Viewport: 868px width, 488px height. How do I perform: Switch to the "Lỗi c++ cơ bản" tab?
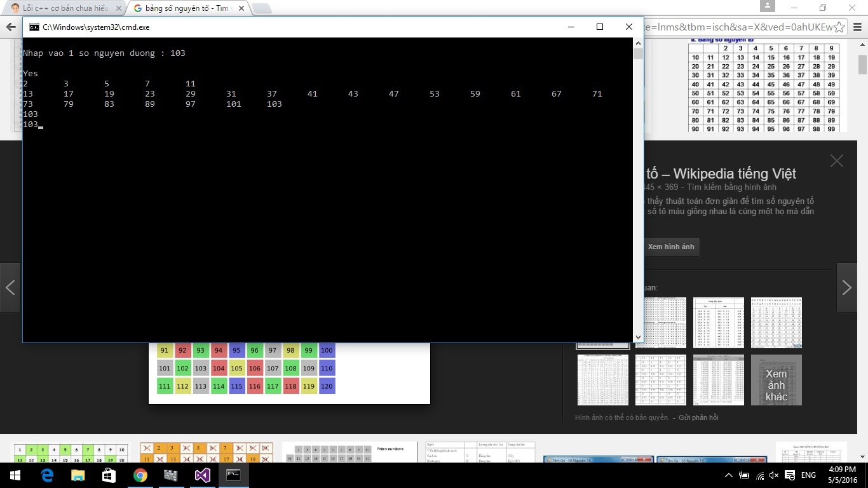tap(64, 8)
